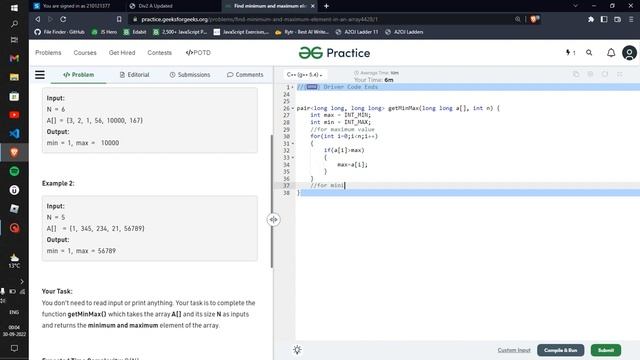Switch to the Problem tab

(78, 75)
